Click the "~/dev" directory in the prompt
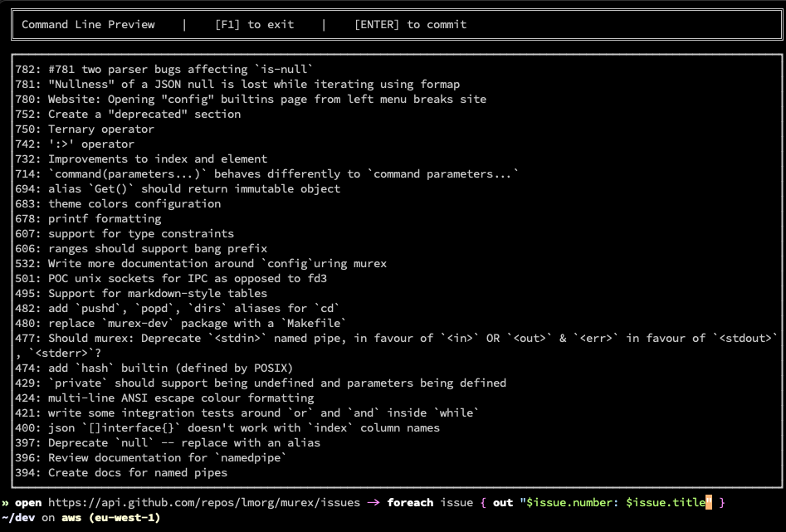 [x=18, y=517]
